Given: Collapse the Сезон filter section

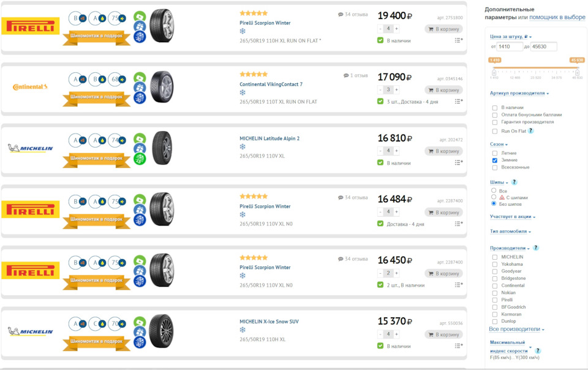Looking at the screenshot, I should (499, 145).
